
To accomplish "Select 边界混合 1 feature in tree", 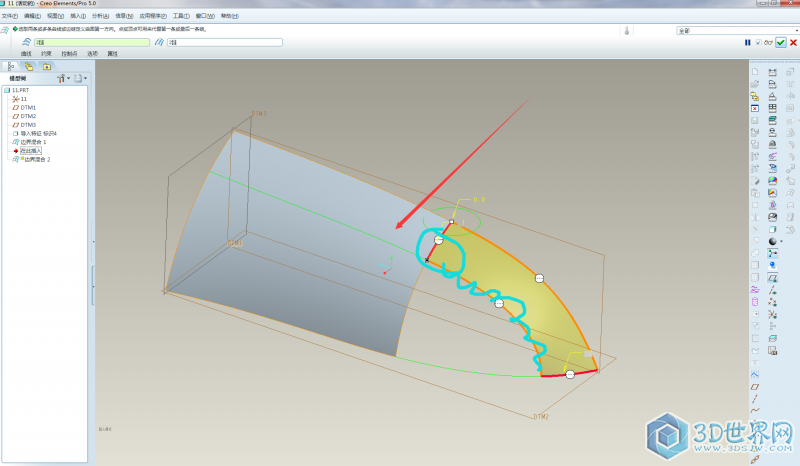I will point(29,142).
